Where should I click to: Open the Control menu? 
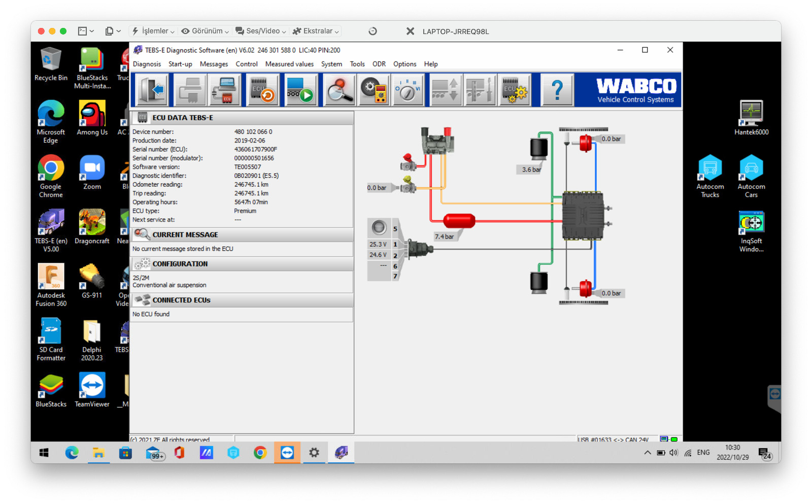point(247,64)
